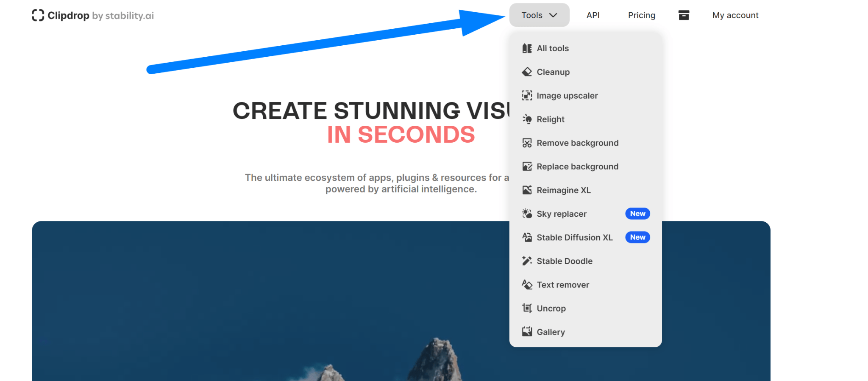Click the Clipdrop logo icon
This screenshot has height=381, width=868.
(38, 16)
